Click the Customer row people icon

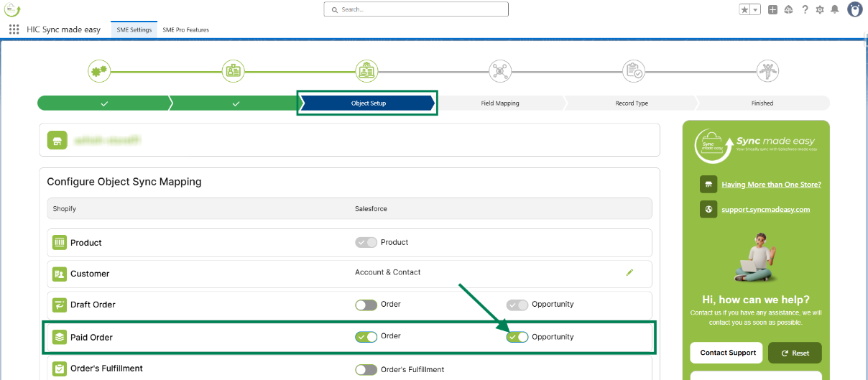[60, 274]
